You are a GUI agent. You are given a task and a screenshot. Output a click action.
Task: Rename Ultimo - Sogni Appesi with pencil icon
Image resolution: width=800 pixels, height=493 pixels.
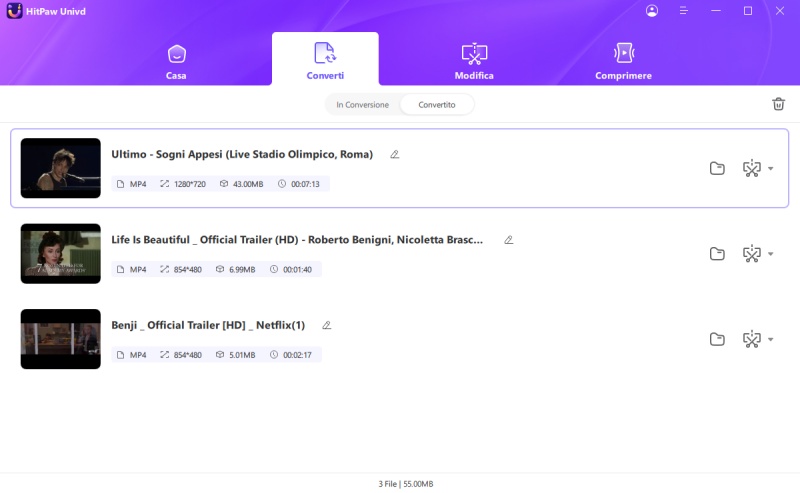394,154
